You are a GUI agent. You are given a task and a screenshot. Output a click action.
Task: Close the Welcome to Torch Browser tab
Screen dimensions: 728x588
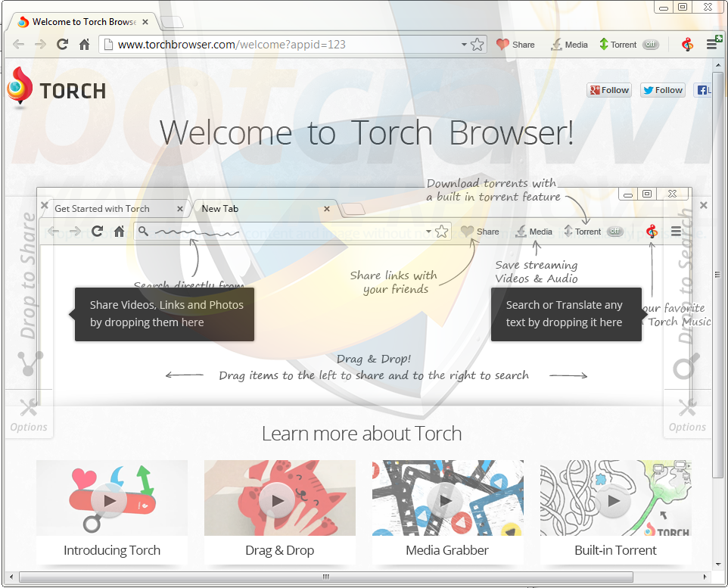pyautogui.click(x=145, y=22)
